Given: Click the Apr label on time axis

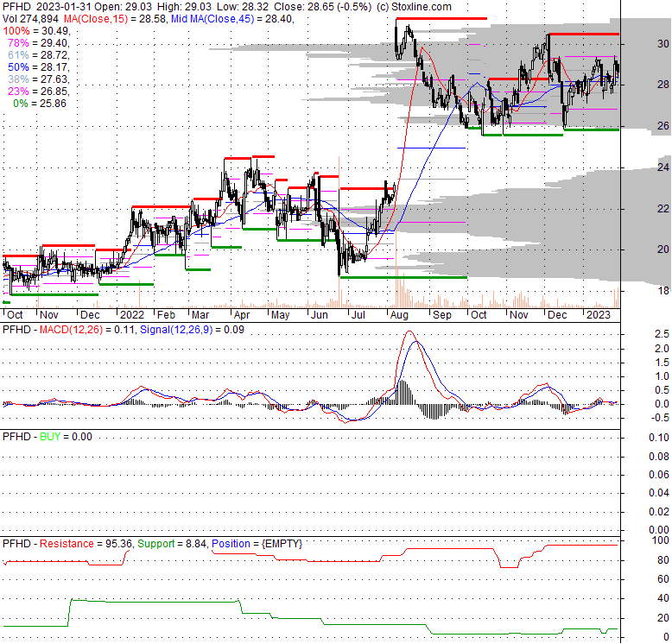Looking at the screenshot, I should [x=242, y=315].
